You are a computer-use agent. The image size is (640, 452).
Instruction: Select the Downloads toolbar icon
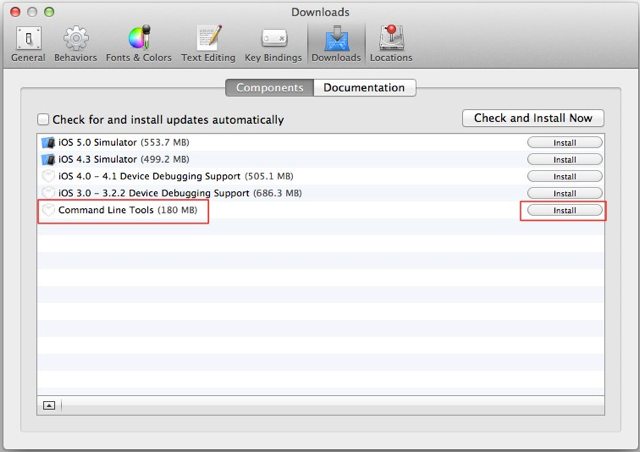tap(335, 43)
